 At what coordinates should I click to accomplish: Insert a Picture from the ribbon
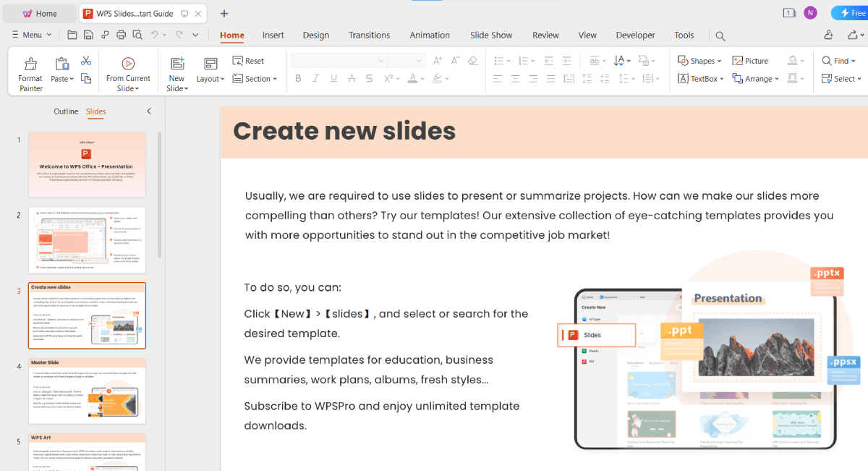pos(750,61)
